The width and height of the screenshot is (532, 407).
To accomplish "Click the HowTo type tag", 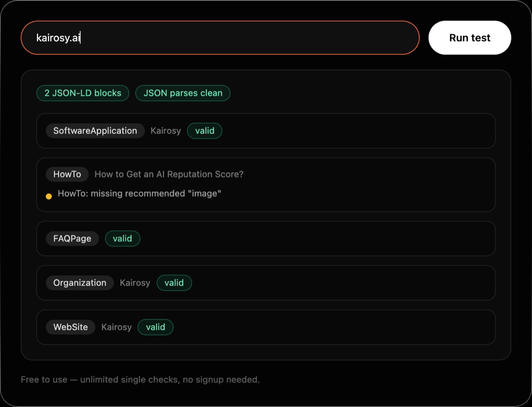I will point(67,174).
